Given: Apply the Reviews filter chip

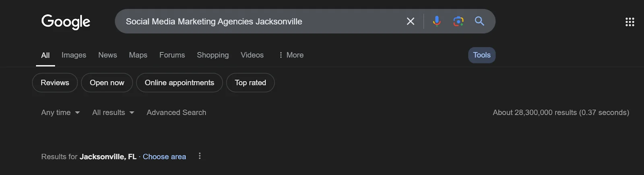Looking at the screenshot, I should pos(55,83).
